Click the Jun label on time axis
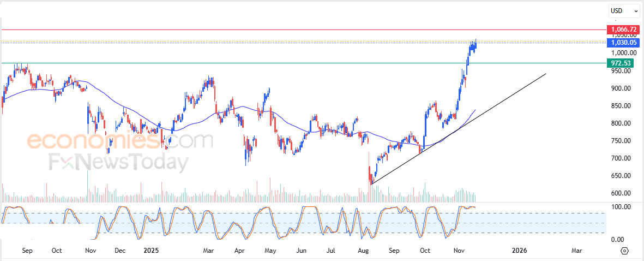This screenshot has height=261, width=644. pos(302,250)
